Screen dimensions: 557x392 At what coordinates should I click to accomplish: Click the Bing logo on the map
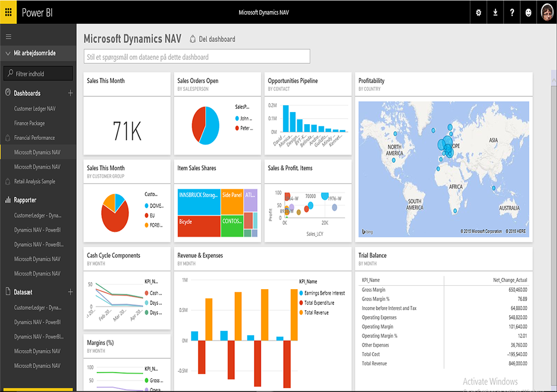pyautogui.click(x=368, y=231)
